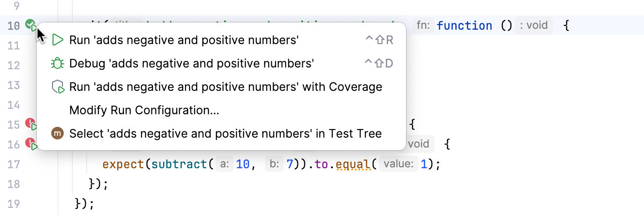
Task: Run 'adds negative and positive numbers'
Action: 184,40
